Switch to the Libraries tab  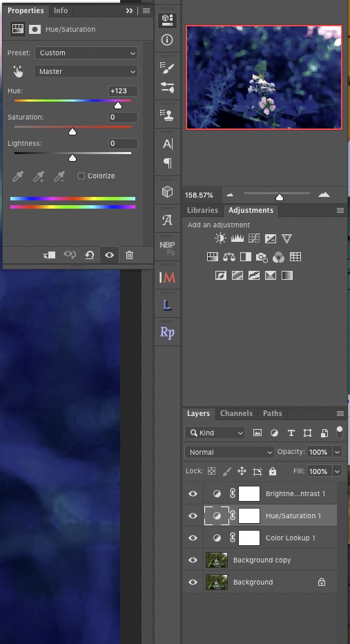pyautogui.click(x=203, y=210)
